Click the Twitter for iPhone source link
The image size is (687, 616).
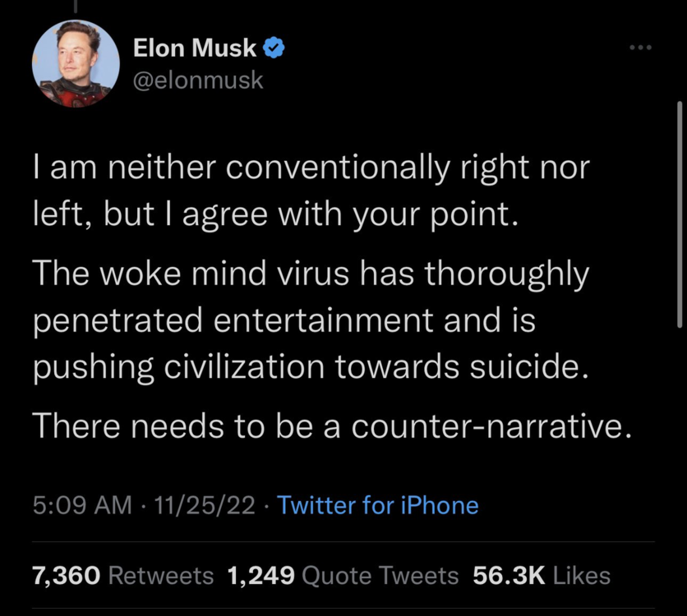pos(378,506)
